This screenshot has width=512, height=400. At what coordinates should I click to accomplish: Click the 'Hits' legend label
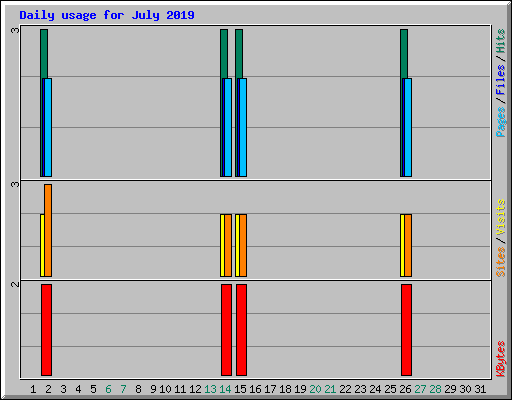pyautogui.click(x=500, y=41)
